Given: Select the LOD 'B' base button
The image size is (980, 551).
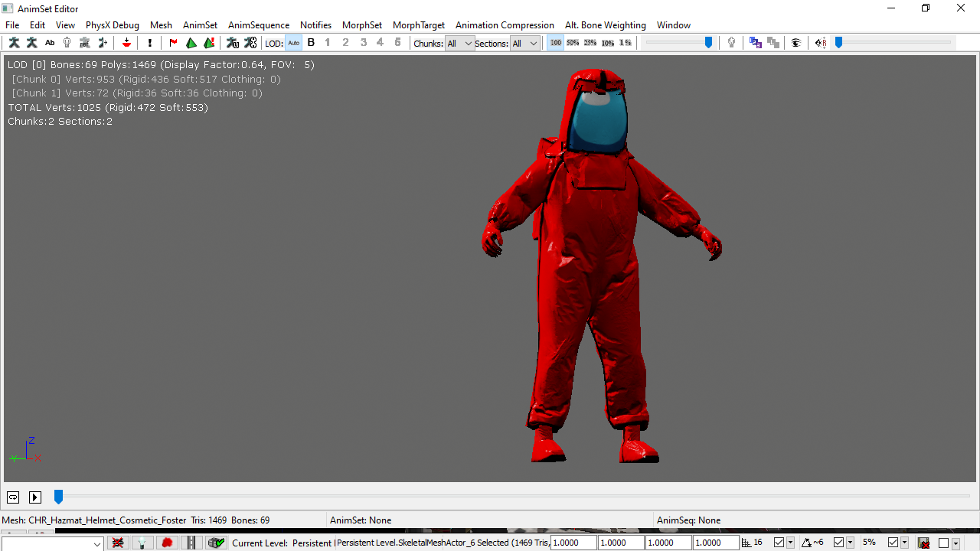Looking at the screenshot, I should point(311,43).
